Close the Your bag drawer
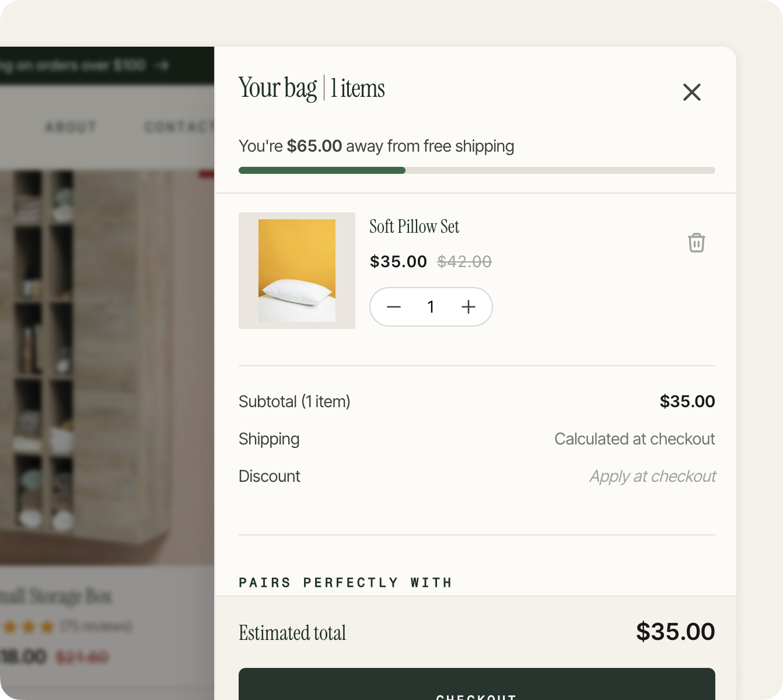Viewport: 783px width, 700px height. (x=691, y=92)
